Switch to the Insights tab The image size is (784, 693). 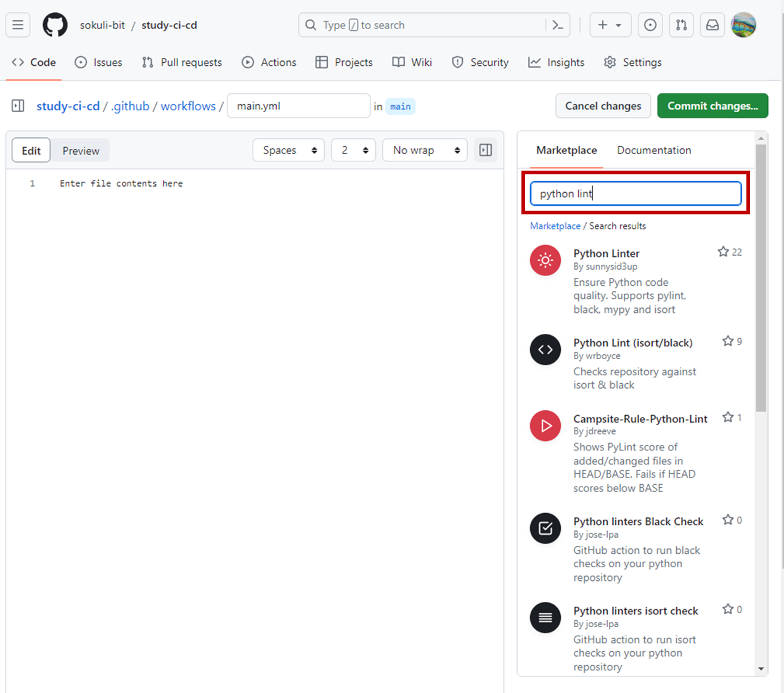(x=557, y=62)
